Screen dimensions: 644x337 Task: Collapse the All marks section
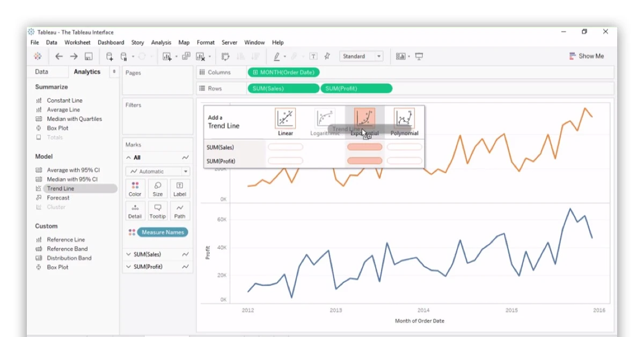129,158
